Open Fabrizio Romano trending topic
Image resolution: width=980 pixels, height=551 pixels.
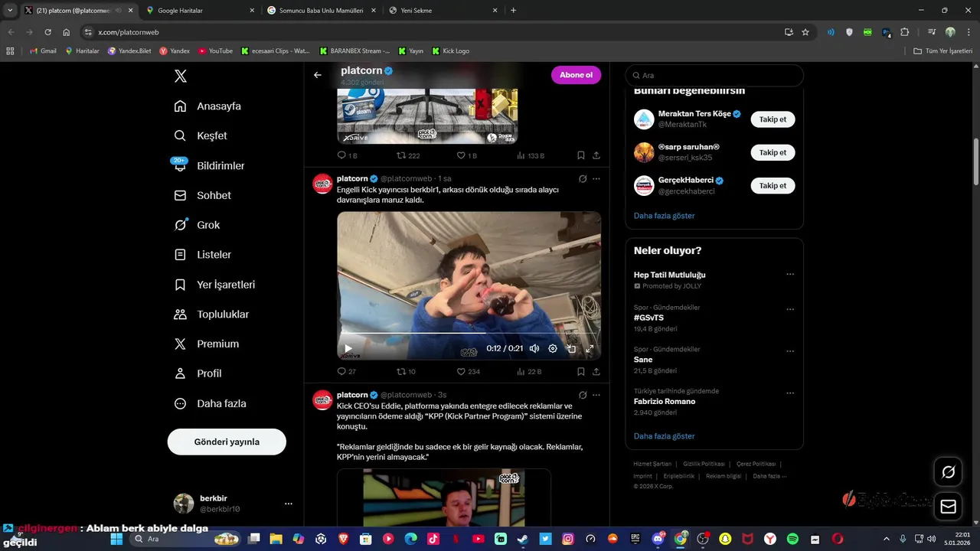(665, 401)
